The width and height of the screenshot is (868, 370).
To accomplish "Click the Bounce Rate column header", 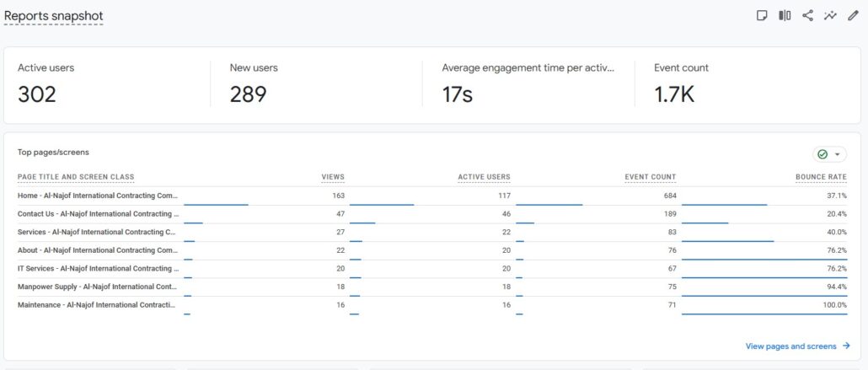I will coord(821,177).
